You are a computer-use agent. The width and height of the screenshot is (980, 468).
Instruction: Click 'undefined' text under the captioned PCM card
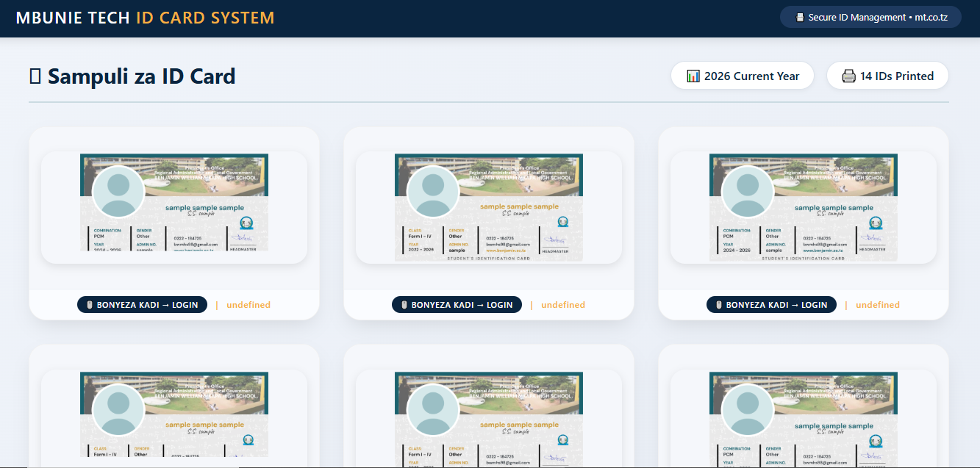pyautogui.click(x=878, y=304)
